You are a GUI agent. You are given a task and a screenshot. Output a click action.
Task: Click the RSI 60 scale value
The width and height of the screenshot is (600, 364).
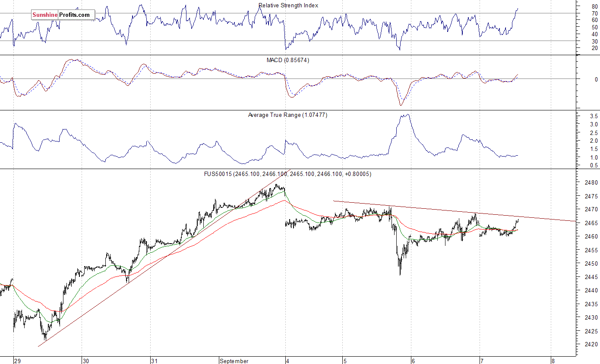coord(595,20)
